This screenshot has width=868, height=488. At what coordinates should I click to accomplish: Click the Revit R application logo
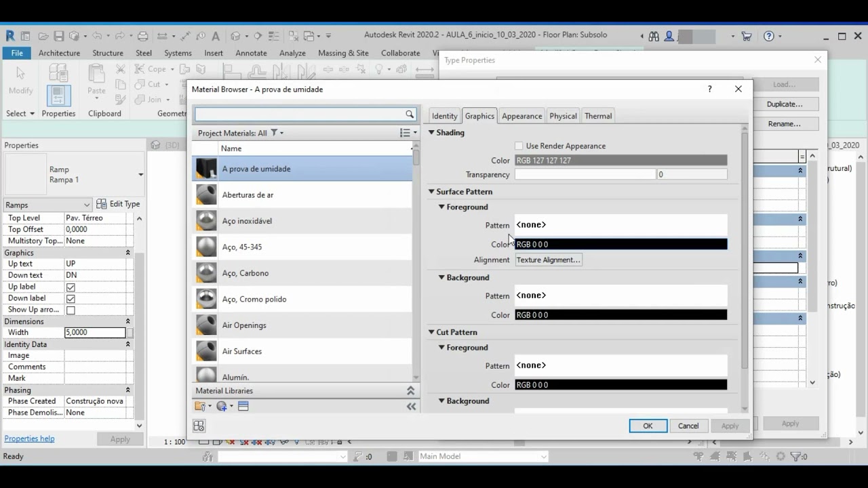(10, 36)
